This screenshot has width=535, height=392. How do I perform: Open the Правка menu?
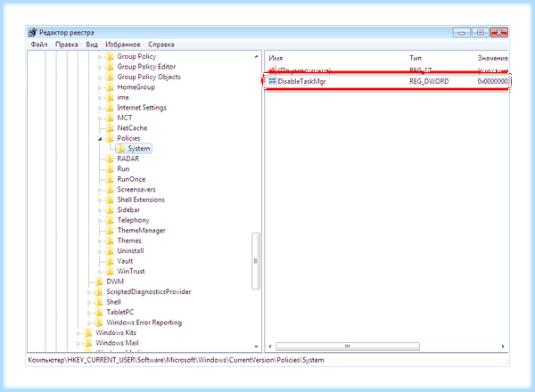click(67, 45)
